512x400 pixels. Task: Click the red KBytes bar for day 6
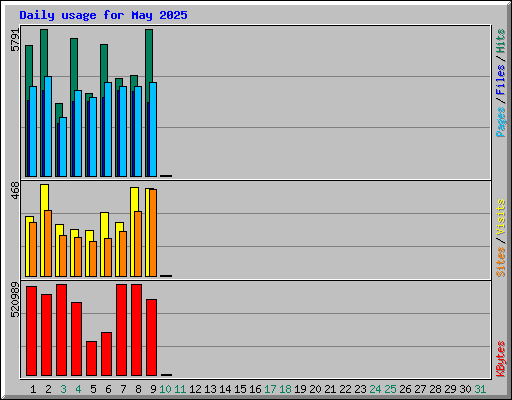pos(106,354)
